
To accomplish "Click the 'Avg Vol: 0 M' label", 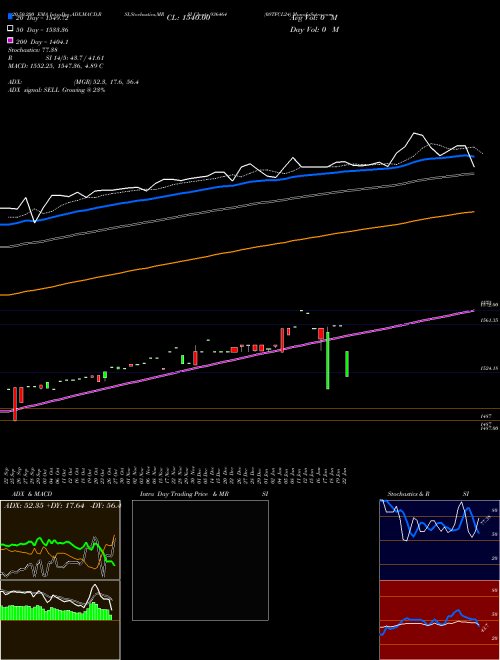I will tap(314, 18).
